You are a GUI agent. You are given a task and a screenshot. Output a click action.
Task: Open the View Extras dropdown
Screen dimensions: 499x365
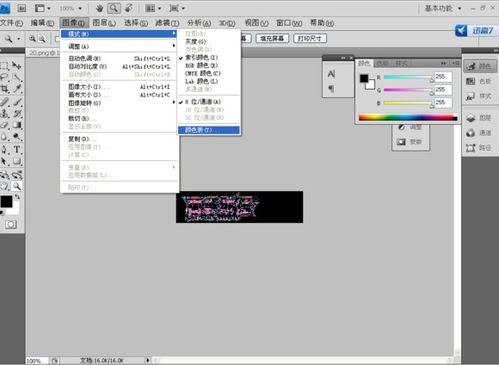point(43,8)
